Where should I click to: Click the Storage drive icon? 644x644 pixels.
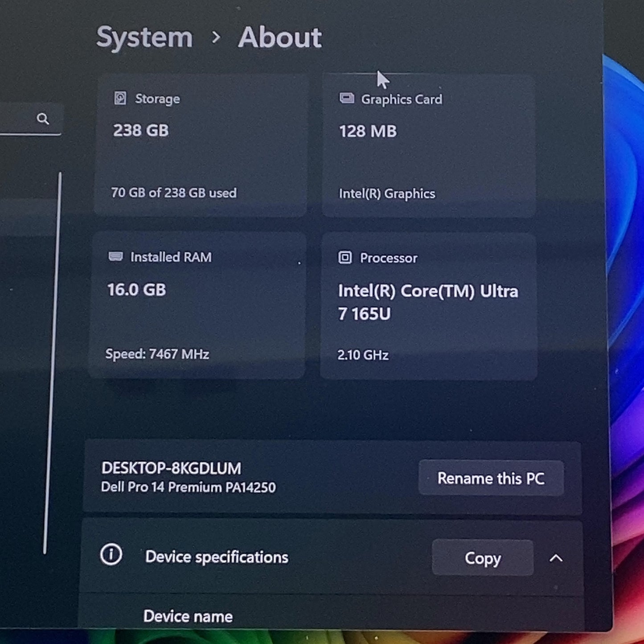(x=120, y=98)
